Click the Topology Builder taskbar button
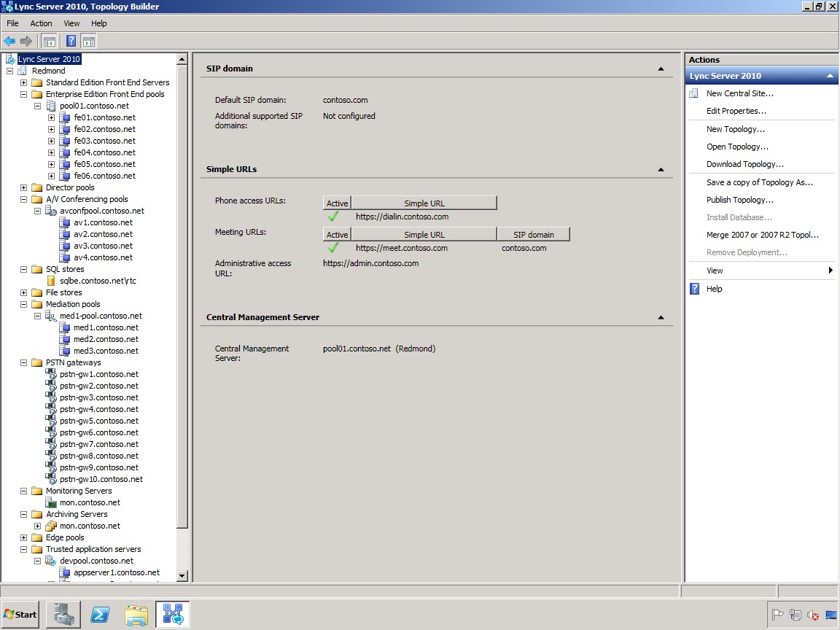Viewport: 840px width, 630px height. tap(173, 615)
